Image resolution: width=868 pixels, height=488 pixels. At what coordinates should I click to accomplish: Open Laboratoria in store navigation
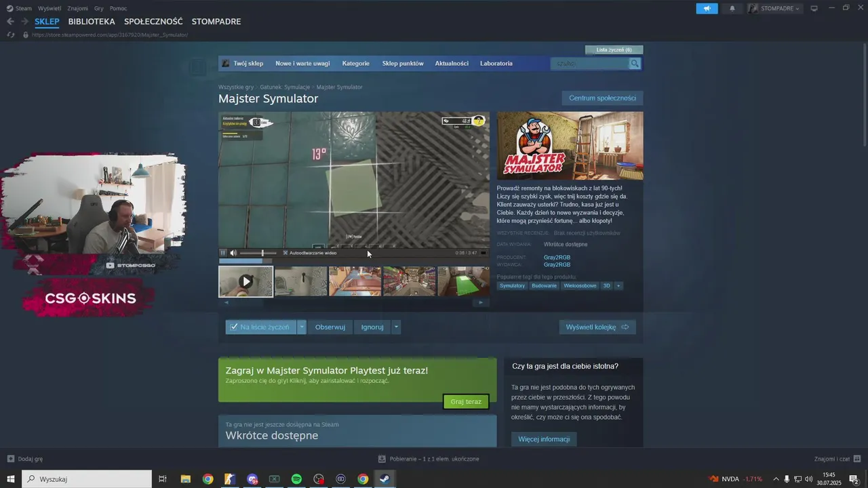click(x=496, y=64)
